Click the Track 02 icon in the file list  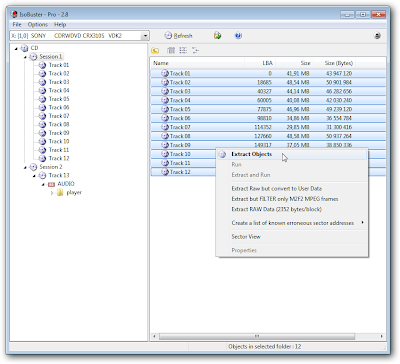[x=165, y=82]
